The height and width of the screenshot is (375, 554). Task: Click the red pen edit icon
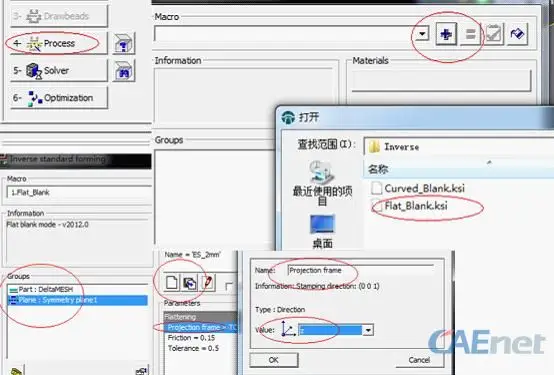click(208, 283)
